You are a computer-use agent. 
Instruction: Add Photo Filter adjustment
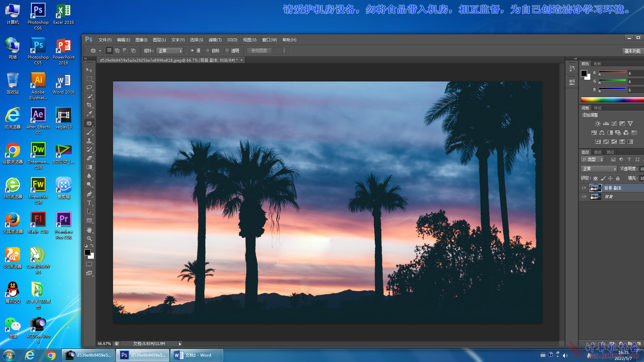[x=618, y=133]
